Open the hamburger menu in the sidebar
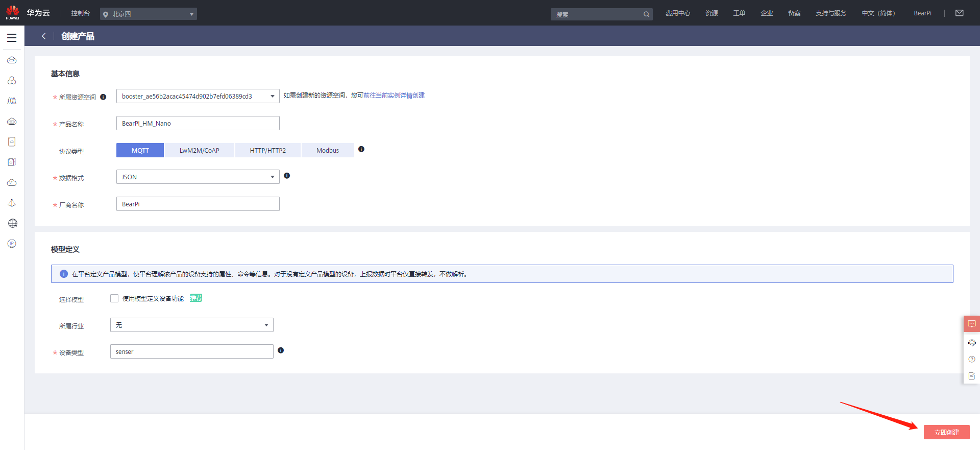980x450 pixels. pyautogui.click(x=12, y=37)
